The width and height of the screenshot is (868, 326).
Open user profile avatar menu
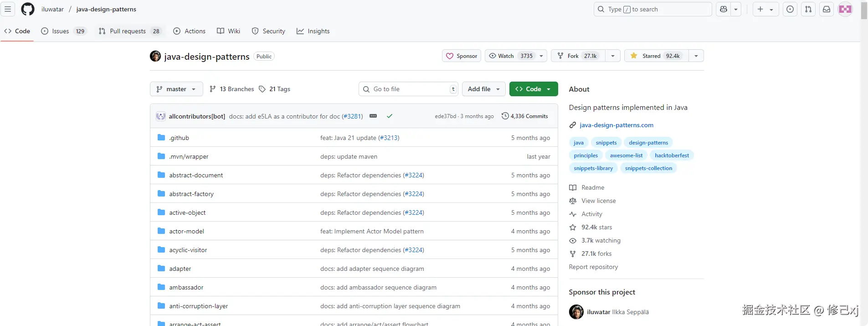tap(845, 9)
